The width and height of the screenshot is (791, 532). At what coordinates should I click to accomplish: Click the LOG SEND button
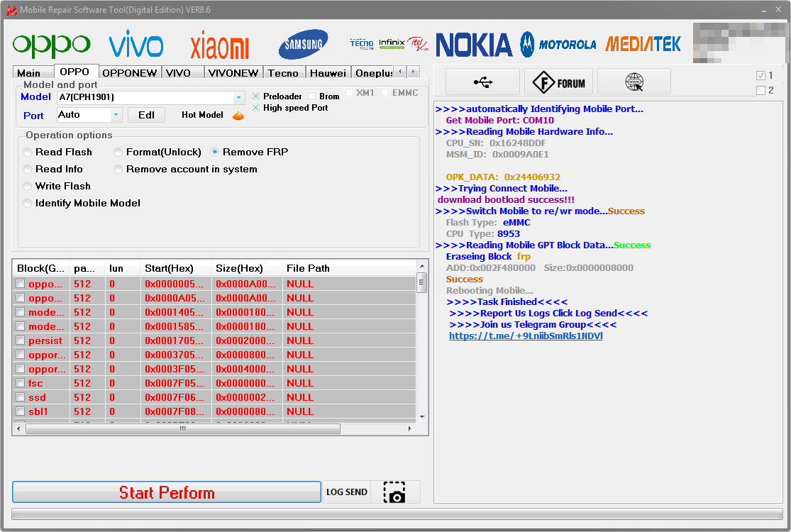(x=347, y=492)
